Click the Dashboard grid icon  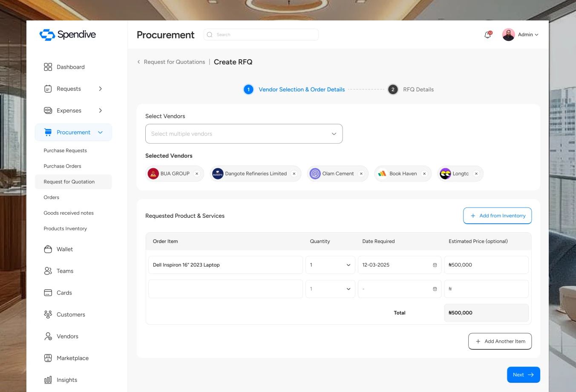tap(48, 67)
